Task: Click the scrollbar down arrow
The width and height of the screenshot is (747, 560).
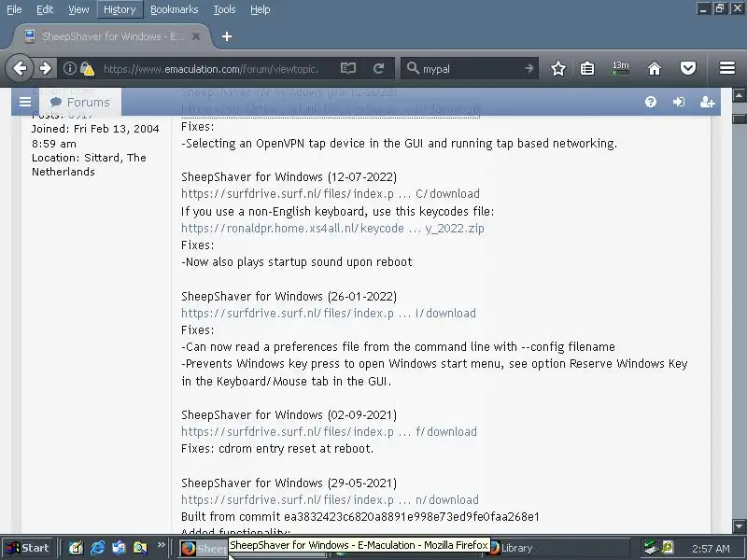Action: (739, 526)
